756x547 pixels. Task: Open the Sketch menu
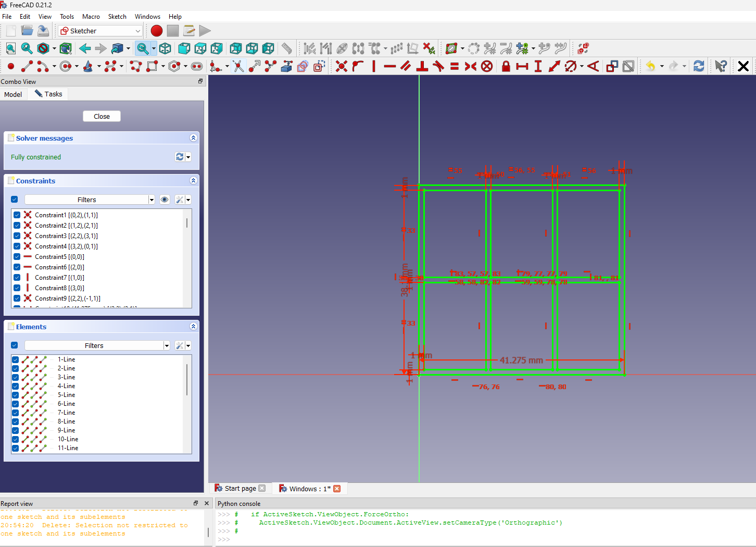[x=117, y=17]
